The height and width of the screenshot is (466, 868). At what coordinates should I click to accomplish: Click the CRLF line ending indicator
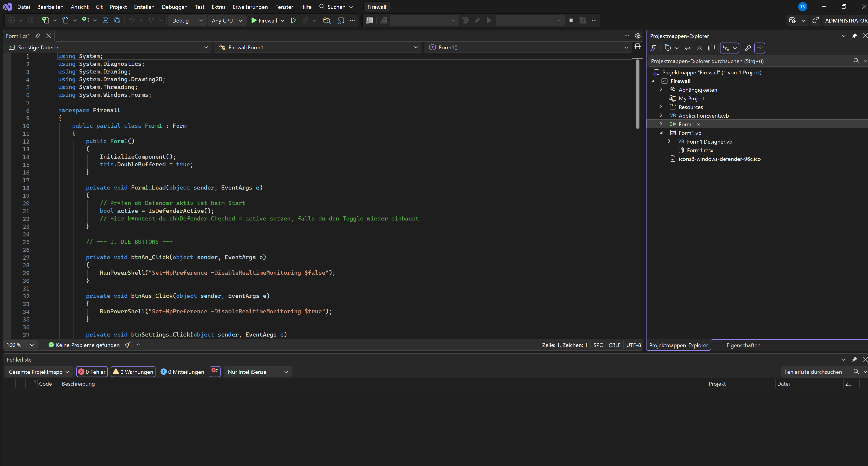[x=614, y=345]
